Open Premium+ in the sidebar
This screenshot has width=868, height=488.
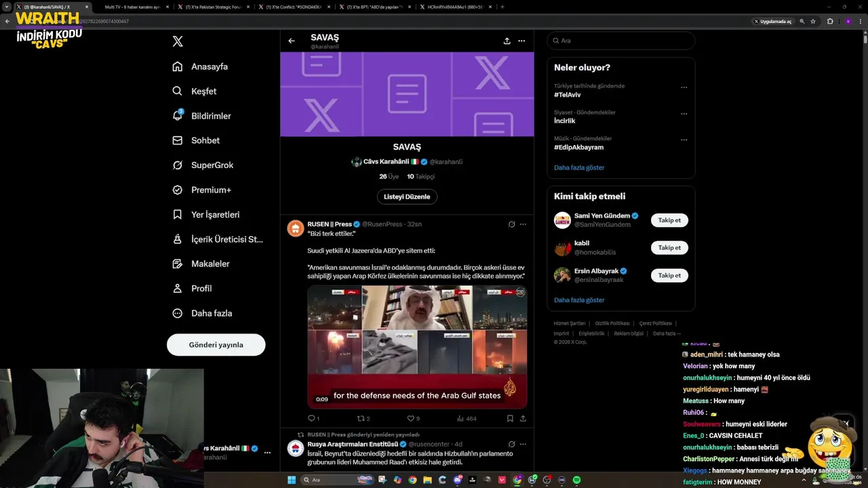[x=201, y=190]
